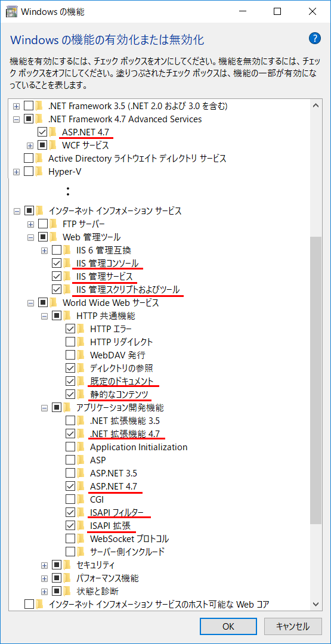Collapse World Wide Web サービス node
Screen dimensions: 331x644
(x=30, y=304)
